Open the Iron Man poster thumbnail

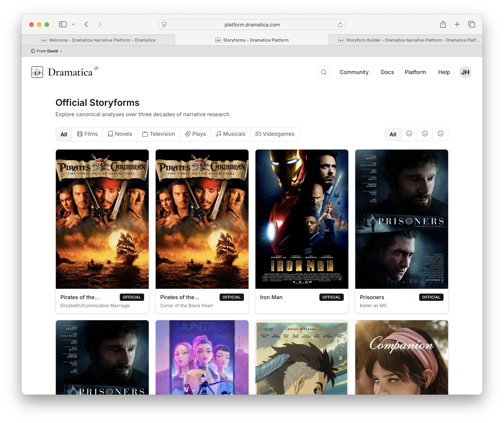coord(302,219)
